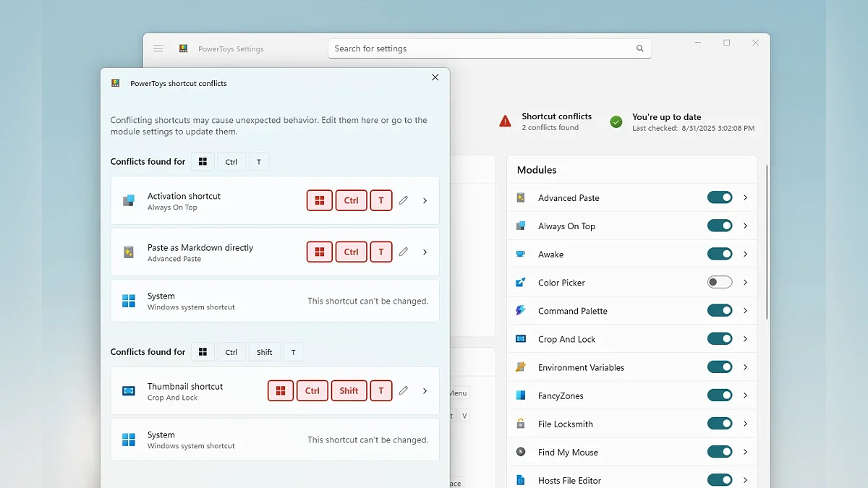The image size is (868, 488).
Task: Toggle the Find My Mouse switch
Action: coord(720,452)
